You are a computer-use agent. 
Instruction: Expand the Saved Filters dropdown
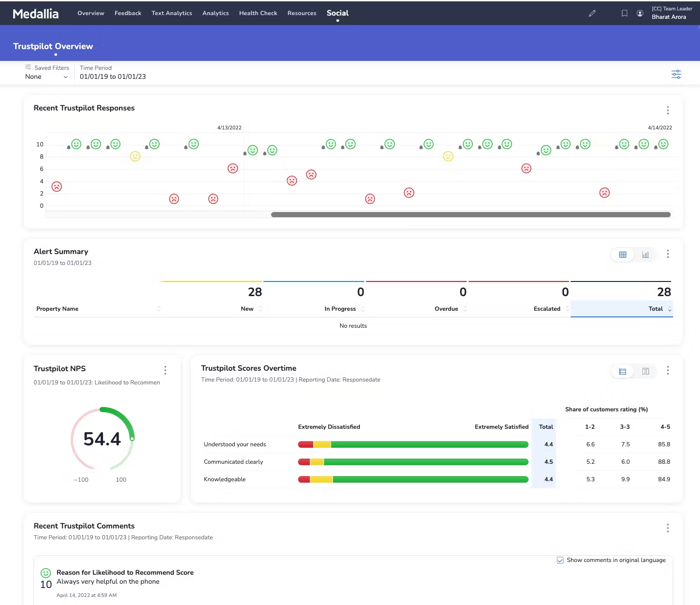(x=46, y=77)
